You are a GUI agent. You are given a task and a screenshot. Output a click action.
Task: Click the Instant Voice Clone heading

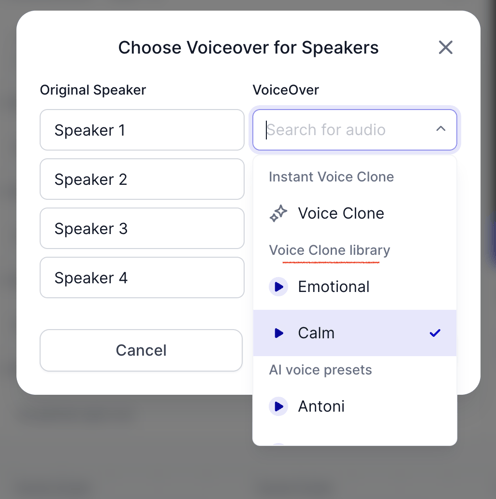(x=331, y=177)
